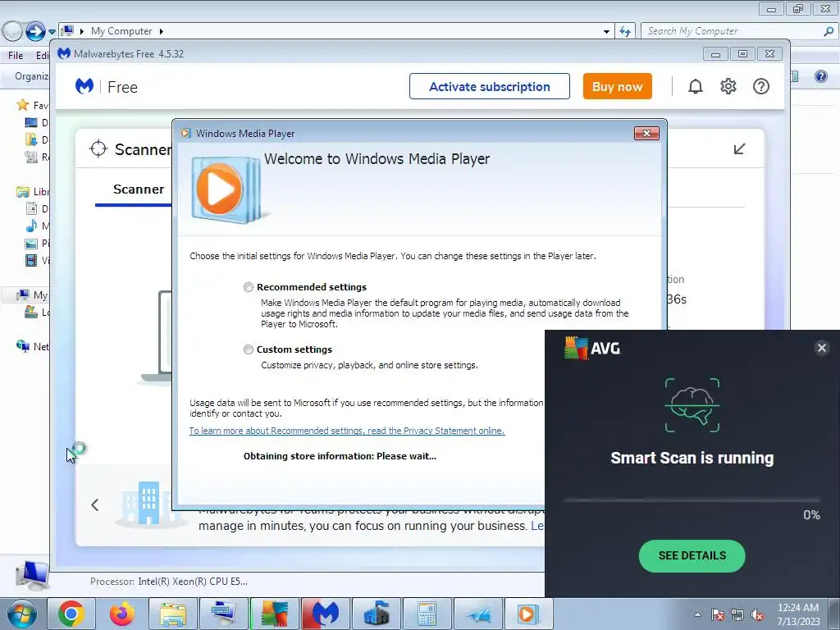
Task: Open the Explorer help icon
Action: point(820,76)
